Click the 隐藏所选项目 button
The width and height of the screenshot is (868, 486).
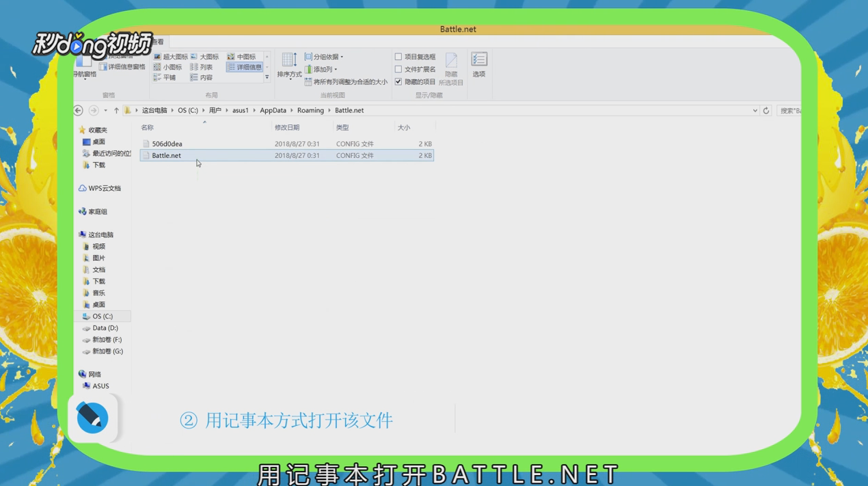[x=451, y=69]
